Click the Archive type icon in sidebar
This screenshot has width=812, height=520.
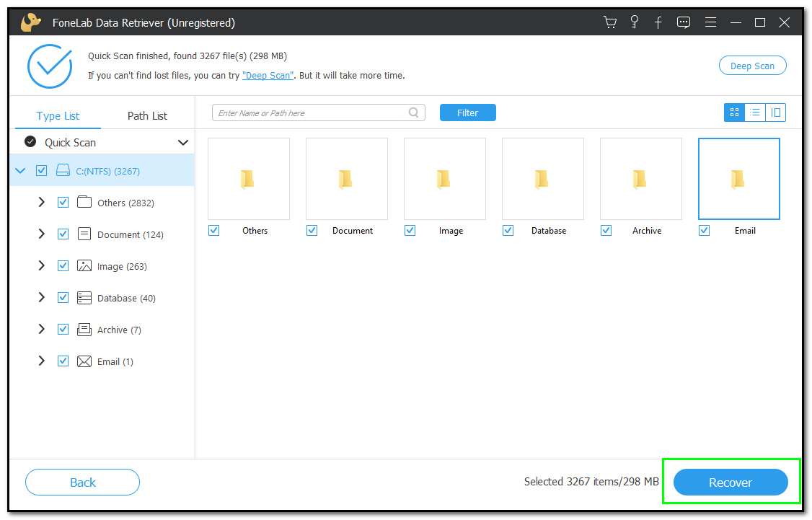pos(84,330)
